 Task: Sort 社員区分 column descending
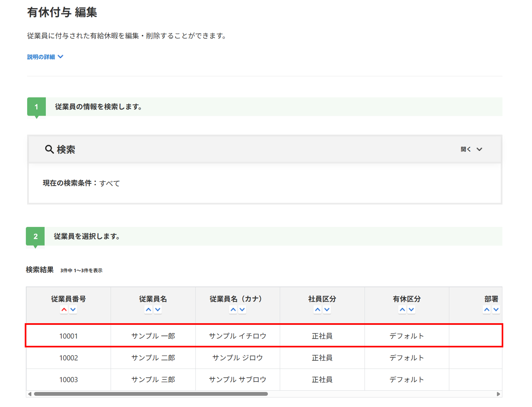(327, 310)
